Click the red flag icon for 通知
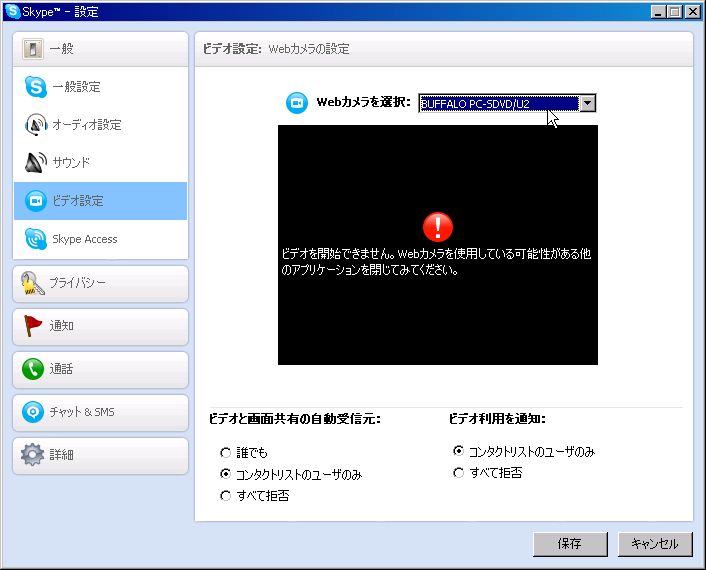 [x=32, y=326]
